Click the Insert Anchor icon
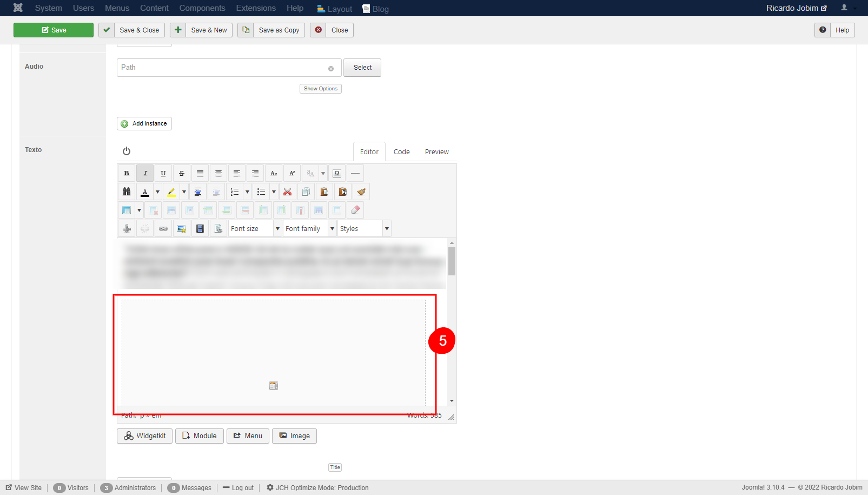 click(127, 228)
